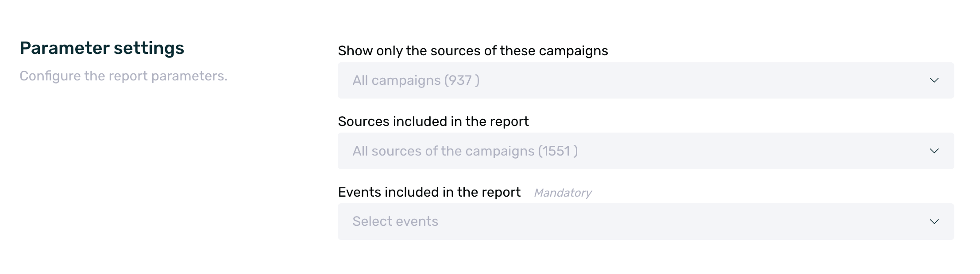The height and width of the screenshot is (274, 980).
Task: Click the word "Sources" in the second field label
Action: click(x=363, y=122)
